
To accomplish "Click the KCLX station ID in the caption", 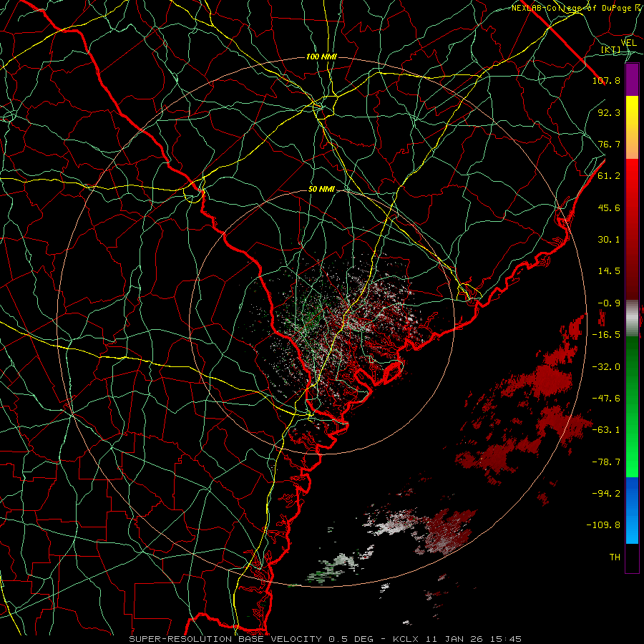I will (406, 639).
